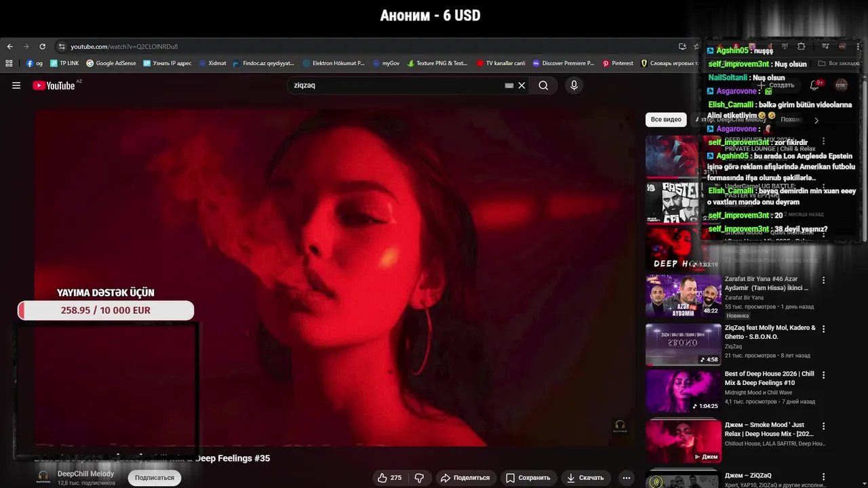The height and width of the screenshot is (488, 868).
Task: Open the Xidmat bookmark
Action: pyautogui.click(x=213, y=63)
